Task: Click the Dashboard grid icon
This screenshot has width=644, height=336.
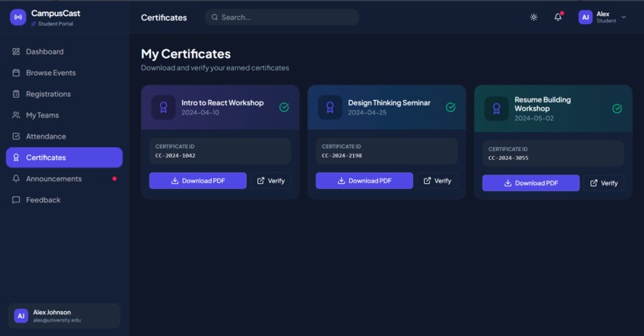Action: coord(16,51)
